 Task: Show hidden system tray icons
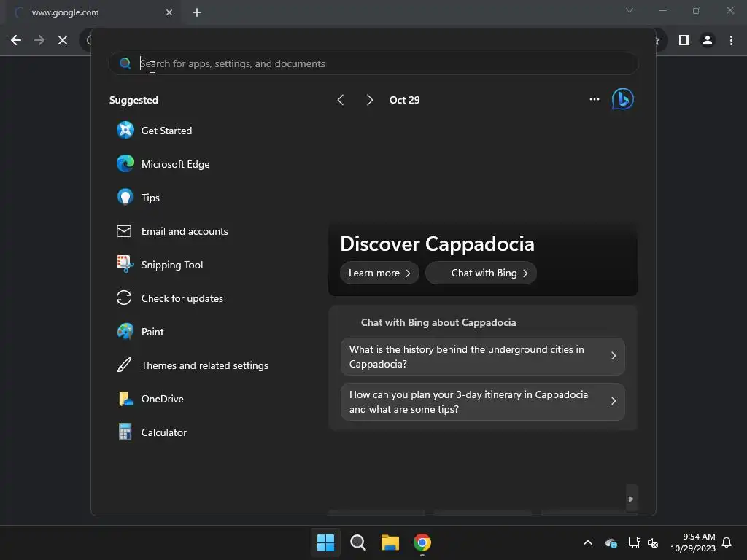coord(588,542)
